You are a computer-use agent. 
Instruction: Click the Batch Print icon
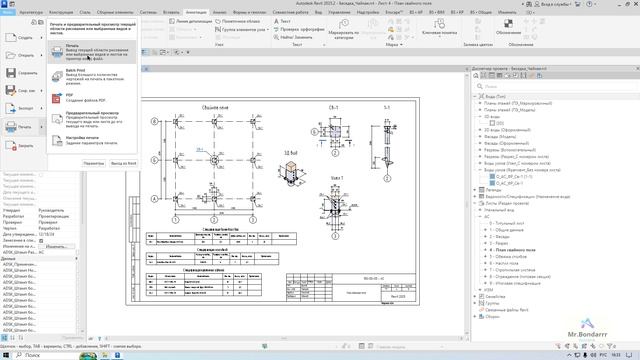57,77
